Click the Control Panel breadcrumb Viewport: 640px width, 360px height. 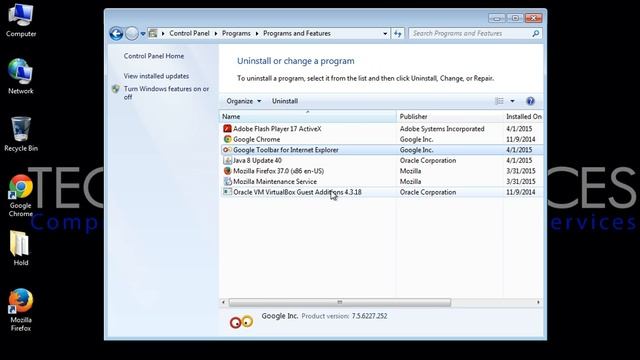tap(189, 33)
